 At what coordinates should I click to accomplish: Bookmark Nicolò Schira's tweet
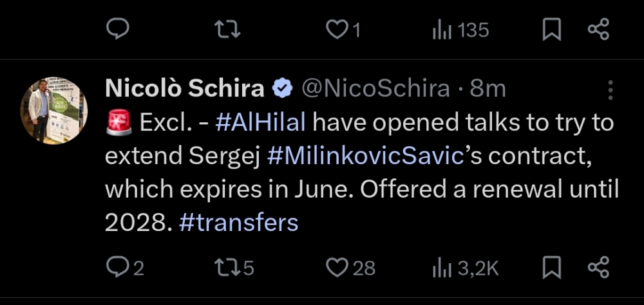click(551, 267)
